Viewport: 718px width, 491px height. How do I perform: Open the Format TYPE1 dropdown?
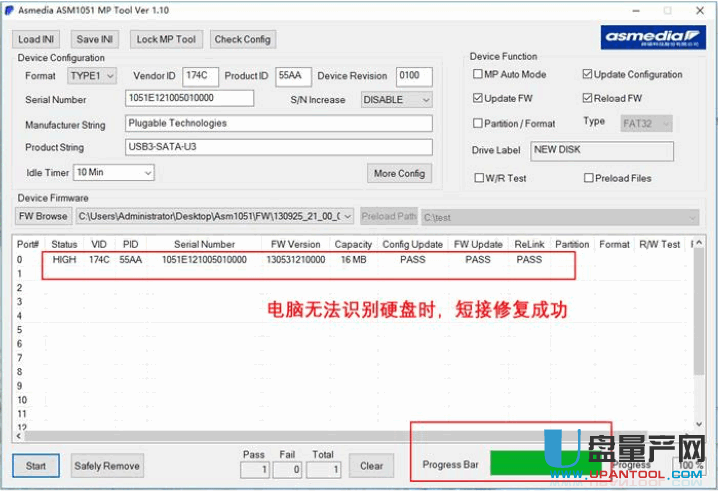[x=92, y=76]
